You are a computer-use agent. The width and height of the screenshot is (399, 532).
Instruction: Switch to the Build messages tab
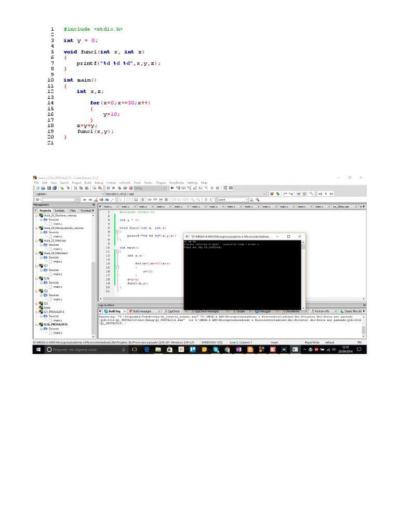click(140, 311)
